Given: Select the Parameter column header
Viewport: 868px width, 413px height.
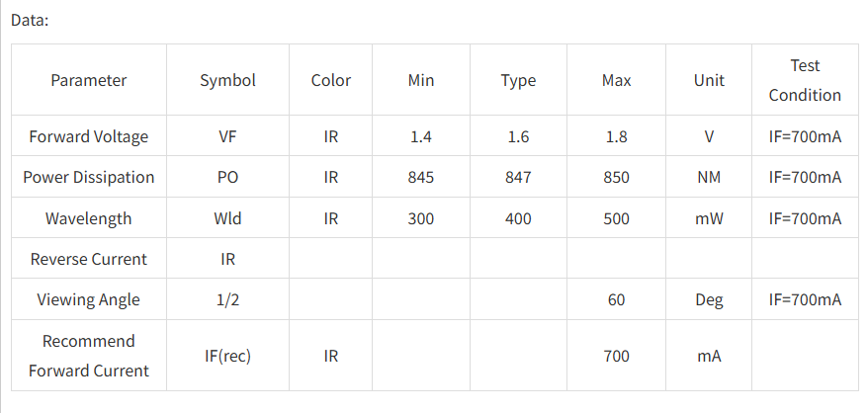Looking at the screenshot, I should (89, 80).
